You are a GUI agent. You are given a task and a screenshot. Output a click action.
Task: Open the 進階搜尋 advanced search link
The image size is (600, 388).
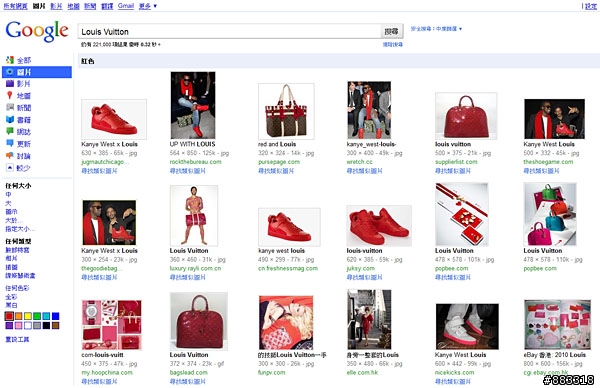[x=393, y=44]
